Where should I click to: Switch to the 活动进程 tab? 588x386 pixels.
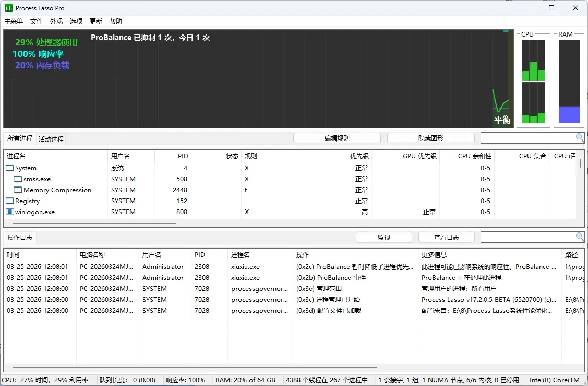[x=51, y=138]
